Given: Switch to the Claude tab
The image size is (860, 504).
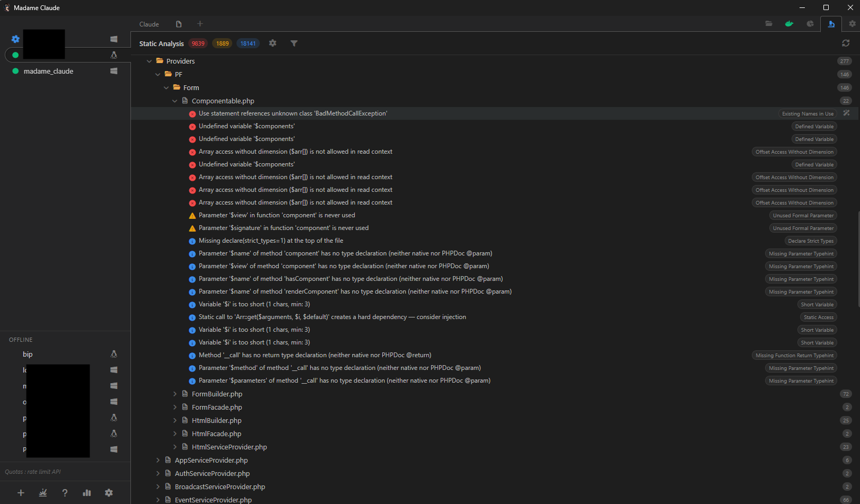Looking at the screenshot, I should (x=149, y=24).
